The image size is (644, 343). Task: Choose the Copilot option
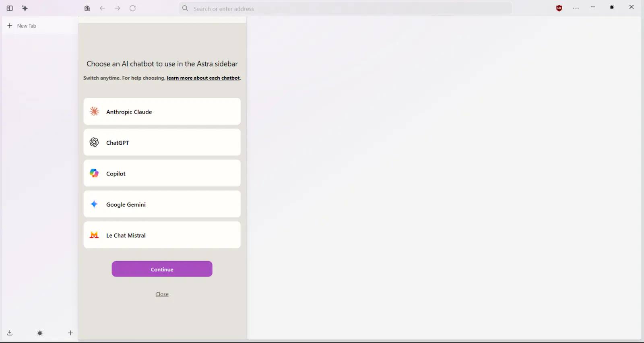point(162,173)
